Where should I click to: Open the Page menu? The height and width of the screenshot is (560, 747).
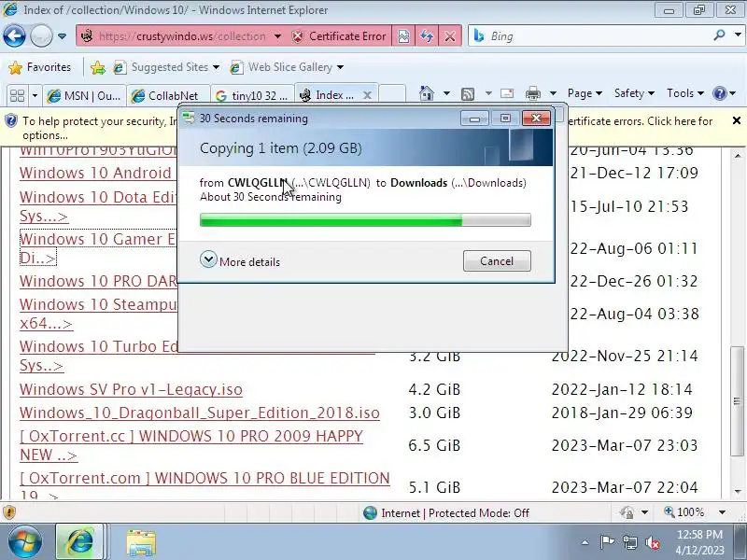(585, 93)
